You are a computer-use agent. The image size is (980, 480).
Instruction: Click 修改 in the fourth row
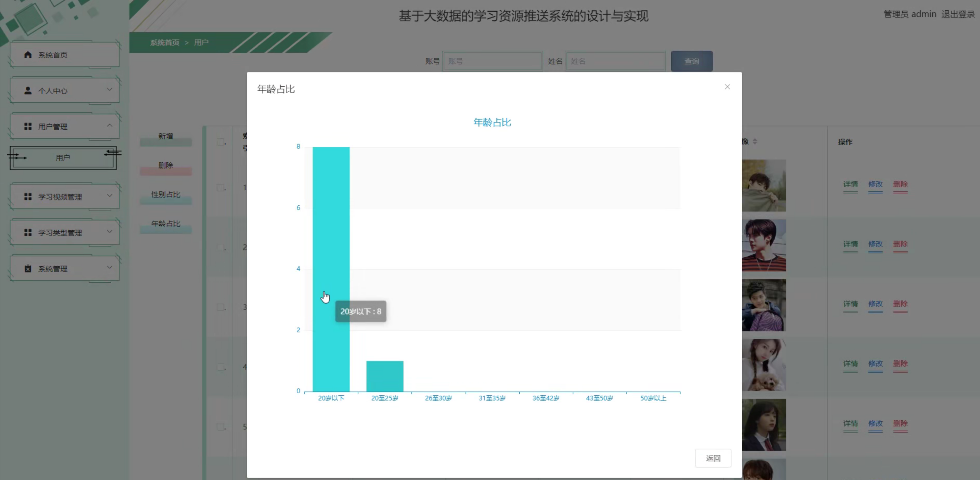pos(875,363)
